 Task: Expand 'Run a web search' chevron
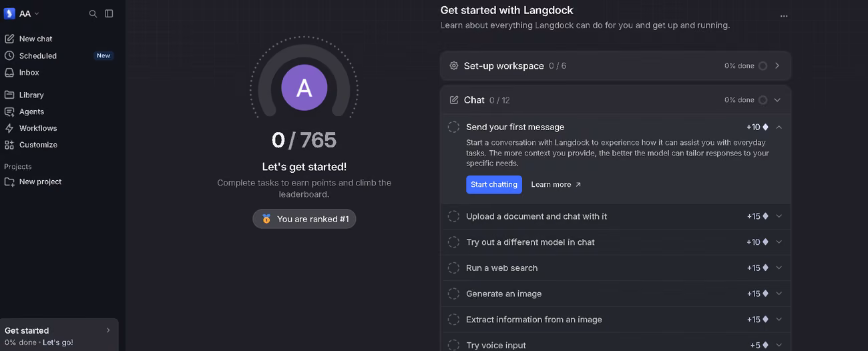pyautogui.click(x=779, y=268)
